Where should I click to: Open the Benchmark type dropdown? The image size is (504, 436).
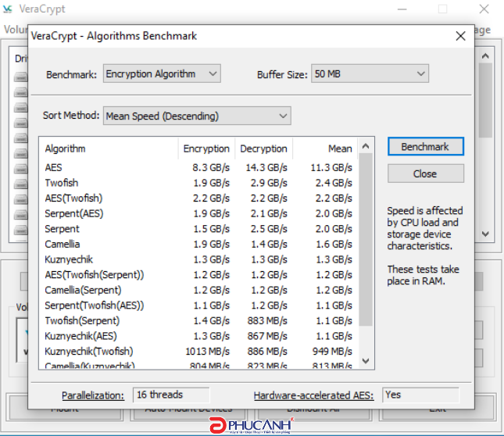pyautogui.click(x=162, y=74)
